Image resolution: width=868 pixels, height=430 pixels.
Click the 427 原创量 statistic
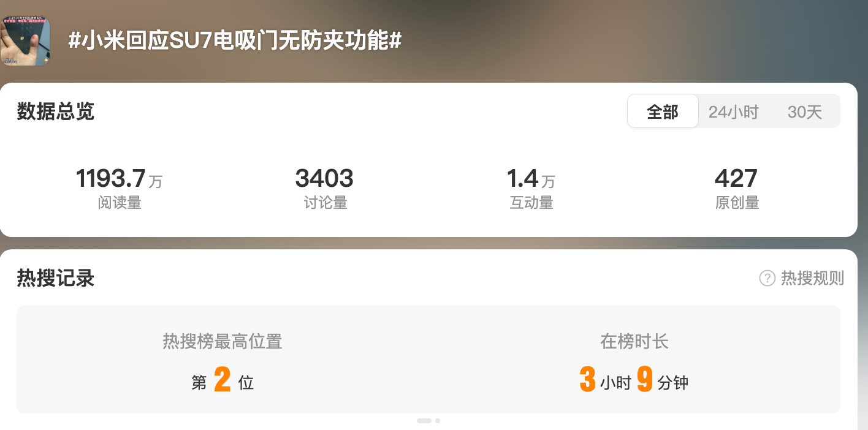[737, 189]
